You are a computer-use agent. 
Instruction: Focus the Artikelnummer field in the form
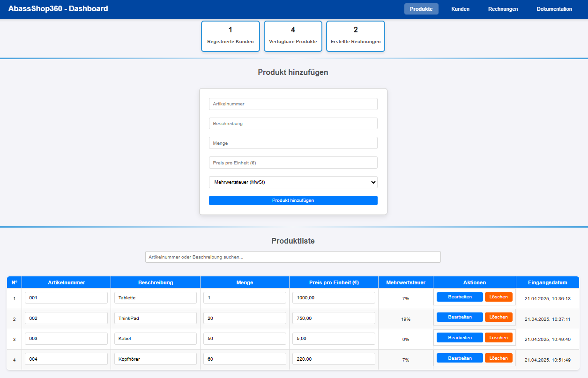pos(293,104)
